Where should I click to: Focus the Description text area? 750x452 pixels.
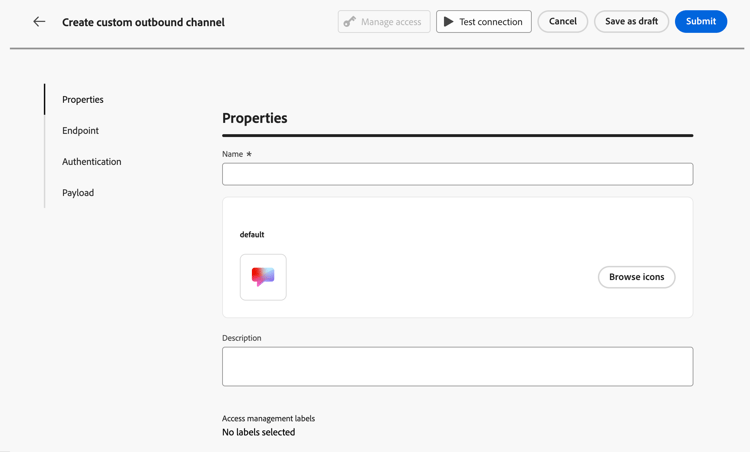(458, 366)
